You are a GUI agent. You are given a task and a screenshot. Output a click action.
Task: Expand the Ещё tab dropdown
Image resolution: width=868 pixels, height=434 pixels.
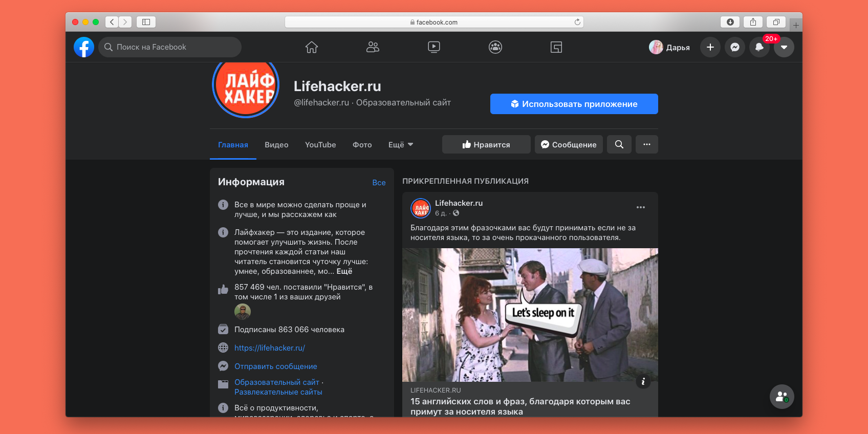pyautogui.click(x=400, y=145)
